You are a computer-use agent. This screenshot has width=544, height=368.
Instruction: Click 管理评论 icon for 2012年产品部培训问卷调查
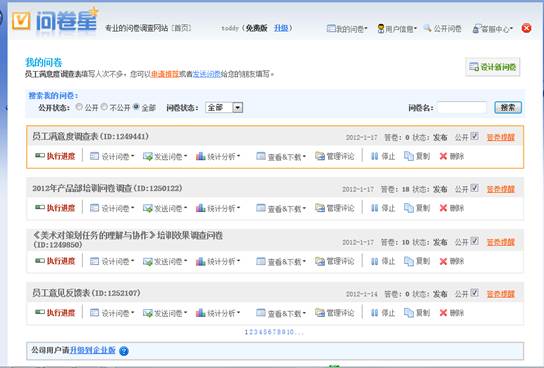tap(320, 208)
